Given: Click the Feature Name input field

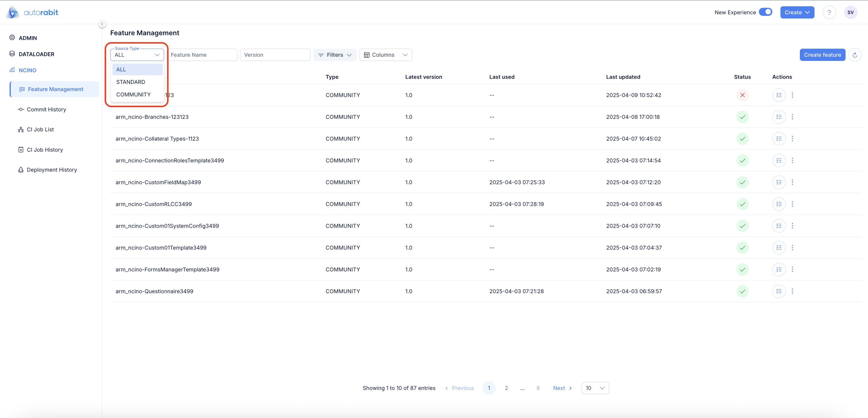Looking at the screenshot, I should (202, 55).
